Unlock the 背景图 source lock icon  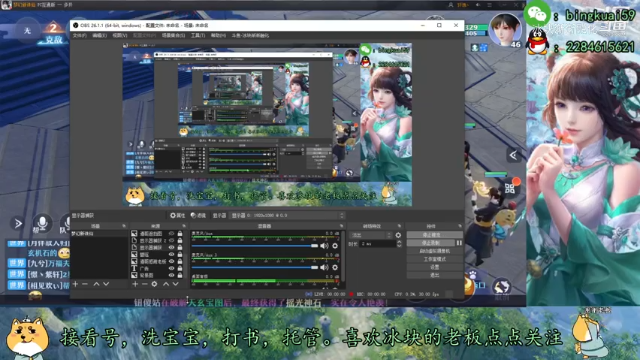[180, 276]
